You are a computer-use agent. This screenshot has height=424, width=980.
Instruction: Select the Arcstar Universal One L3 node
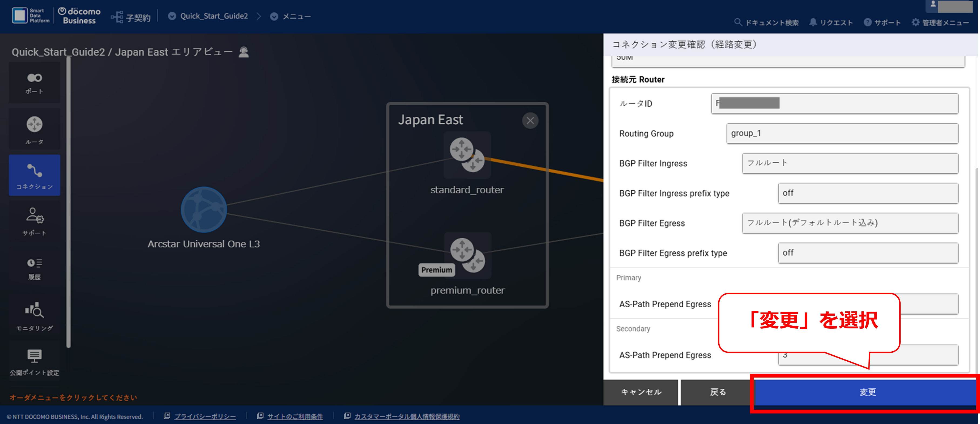click(x=204, y=209)
